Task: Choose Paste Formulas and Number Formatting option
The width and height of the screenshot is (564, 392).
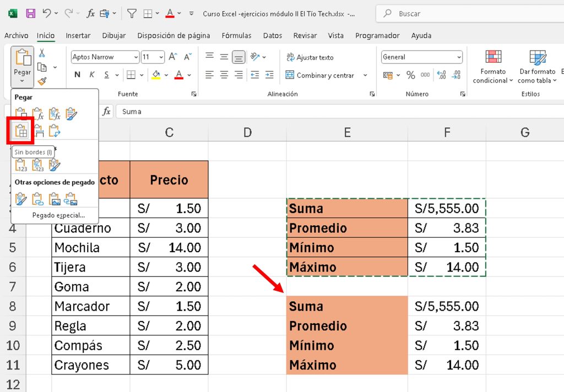Action: tap(55, 113)
